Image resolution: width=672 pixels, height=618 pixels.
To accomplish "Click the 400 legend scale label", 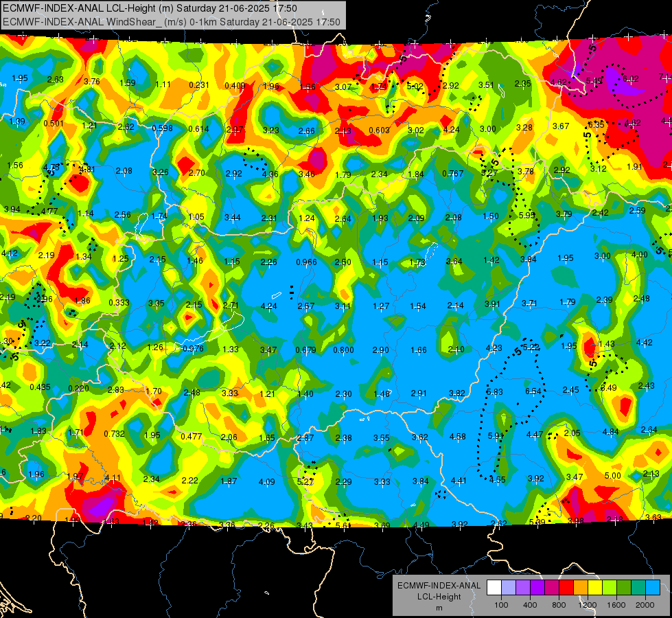I will tap(530, 605).
